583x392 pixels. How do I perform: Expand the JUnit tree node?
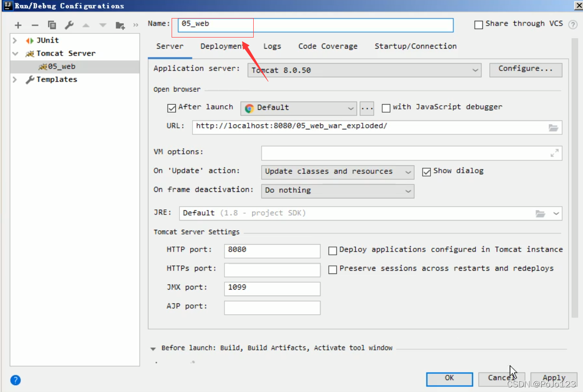coord(15,40)
